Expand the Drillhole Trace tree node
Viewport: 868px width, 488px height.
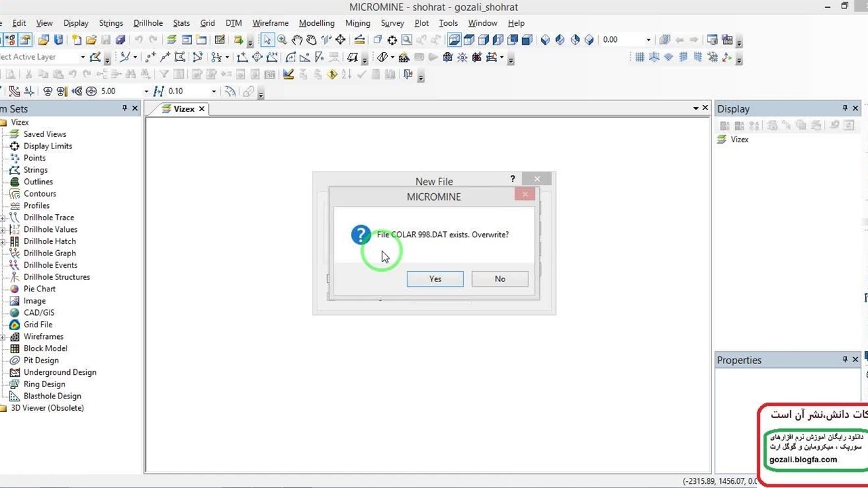point(3,218)
